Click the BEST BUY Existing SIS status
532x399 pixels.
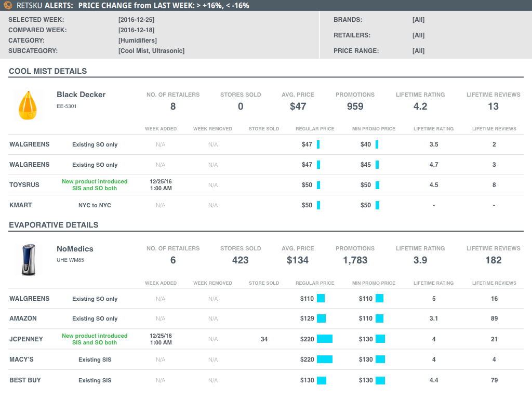pyautogui.click(x=95, y=380)
